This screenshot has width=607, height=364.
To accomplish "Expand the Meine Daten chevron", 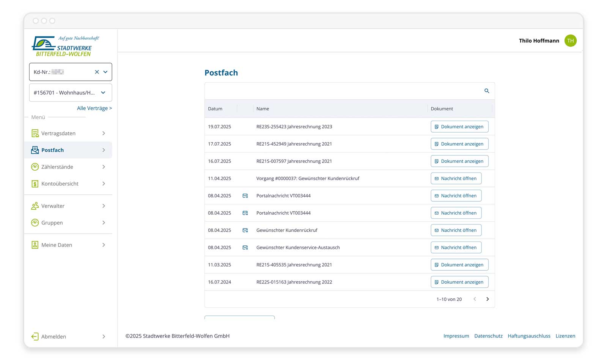I will coord(104,245).
